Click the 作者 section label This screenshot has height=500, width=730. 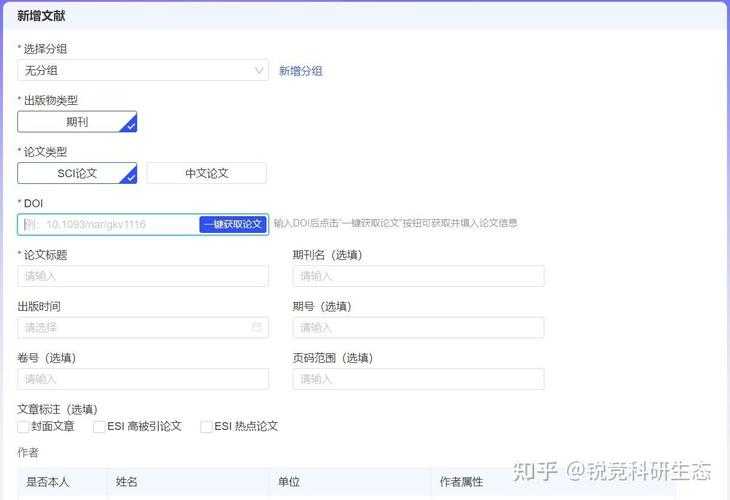(x=28, y=453)
